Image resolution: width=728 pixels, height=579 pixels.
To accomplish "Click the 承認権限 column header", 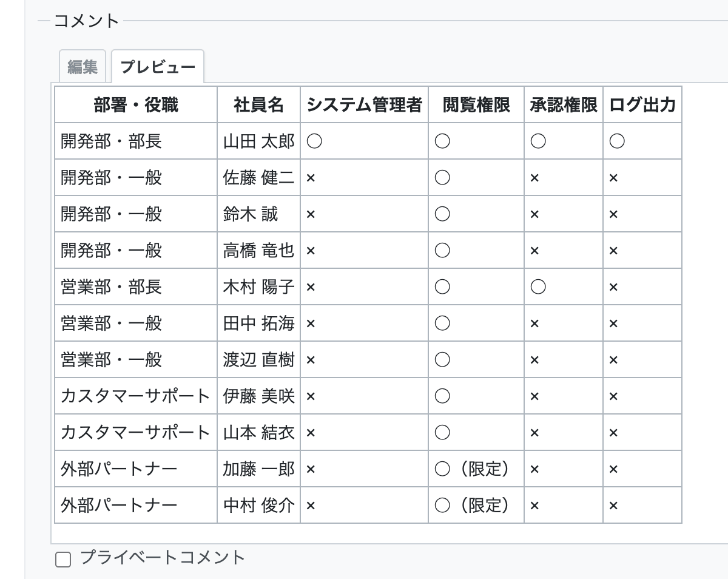I will point(564,105).
